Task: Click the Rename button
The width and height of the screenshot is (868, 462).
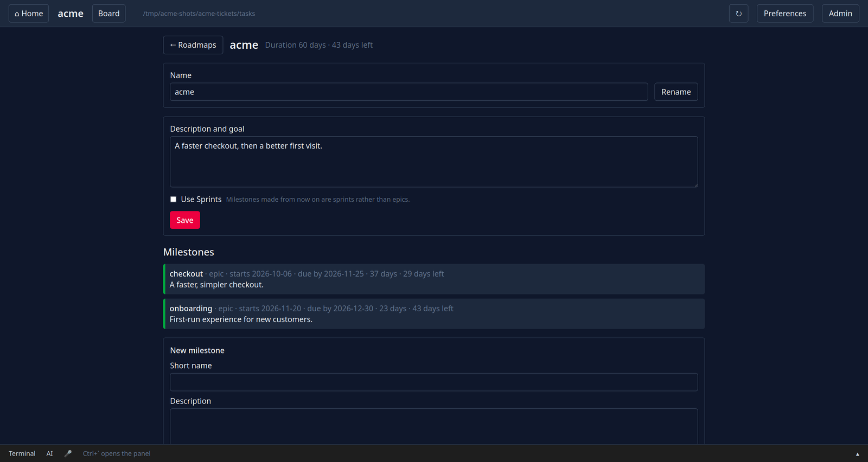Action: pos(676,92)
